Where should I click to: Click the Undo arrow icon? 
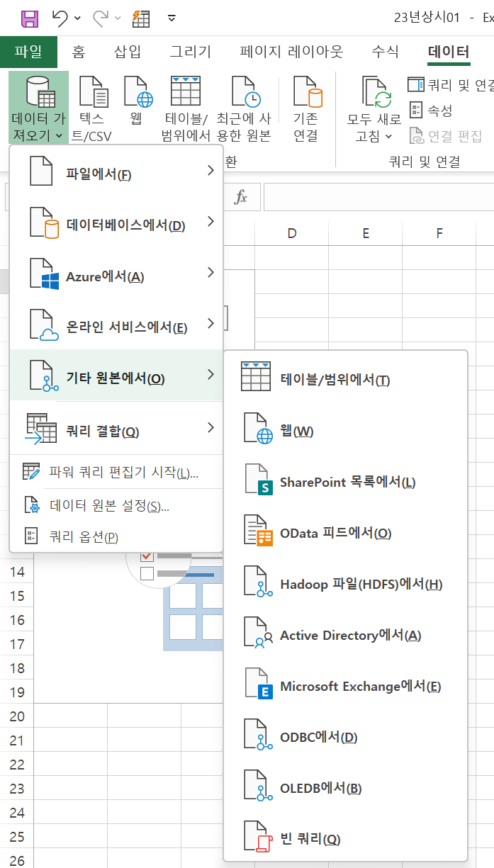pos(60,18)
